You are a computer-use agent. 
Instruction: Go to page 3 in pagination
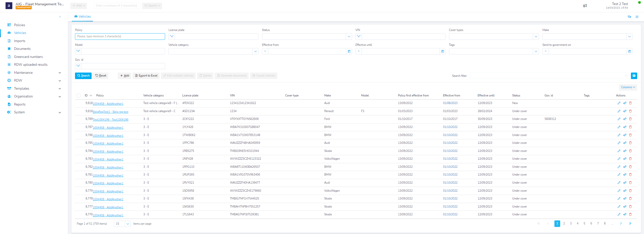pyautogui.click(x=571, y=223)
